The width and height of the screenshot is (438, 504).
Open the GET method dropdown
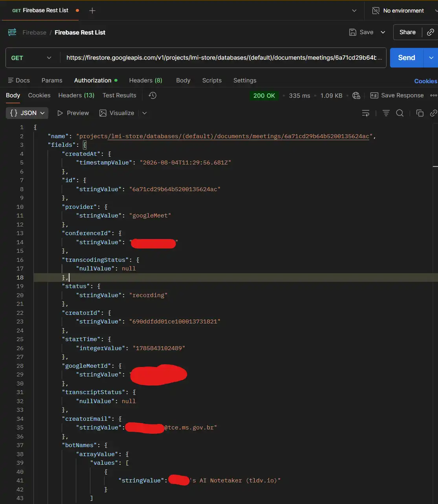coord(32,58)
